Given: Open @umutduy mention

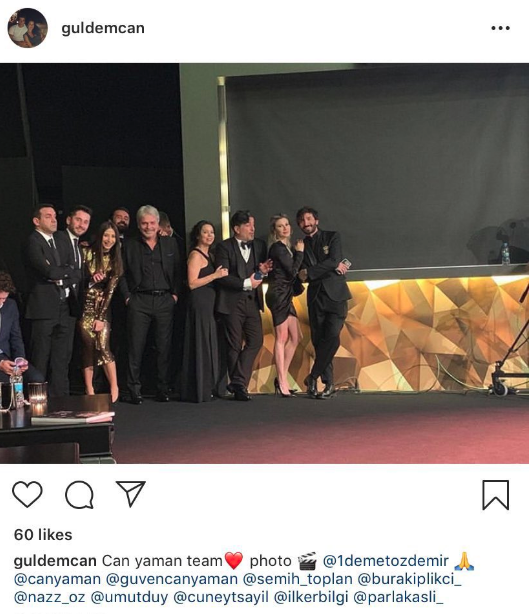Looking at the screenshot, I should [129, 598].
